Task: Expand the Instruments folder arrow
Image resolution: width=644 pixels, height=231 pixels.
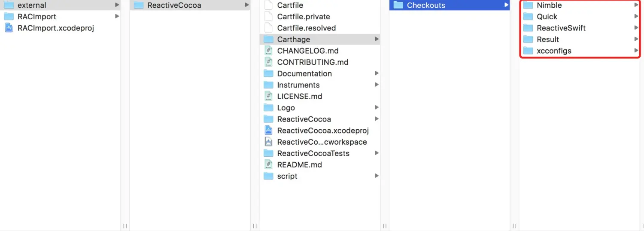Action: tap(377, 85)
